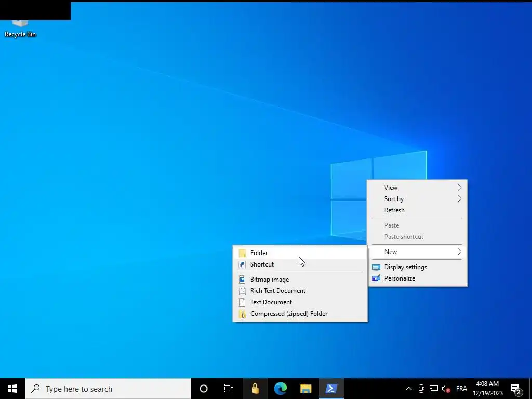This screenshot has height=399, width=532.
Task: Create a new Folder
Action: 300,253
